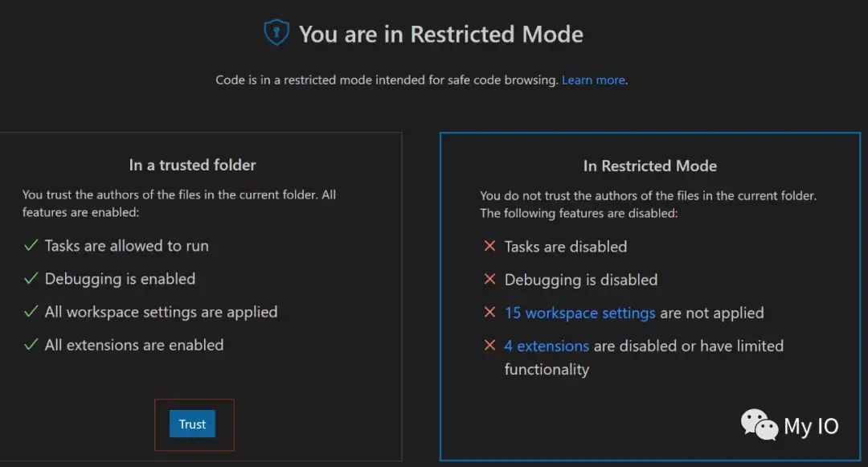Image resolution: width=868 pixels, height=467 pixels.
Task: Click checkmark beside "Debugging is enabled"
Action: (x=31, y=279)
